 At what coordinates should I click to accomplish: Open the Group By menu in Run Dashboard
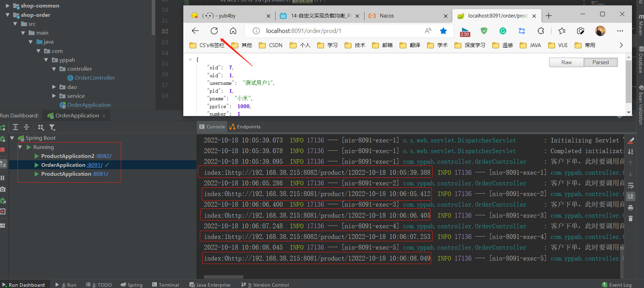[x=41, y=127]
